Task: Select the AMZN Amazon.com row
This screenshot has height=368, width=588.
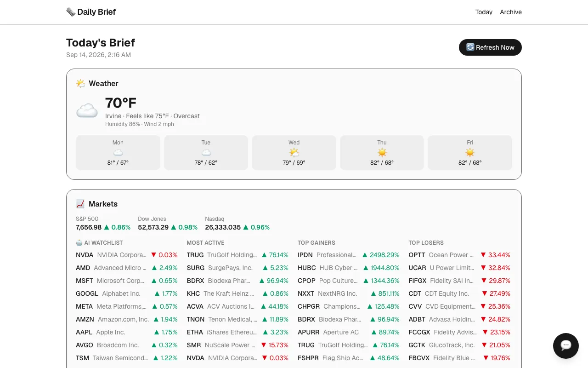Action: tap(127, 319)
